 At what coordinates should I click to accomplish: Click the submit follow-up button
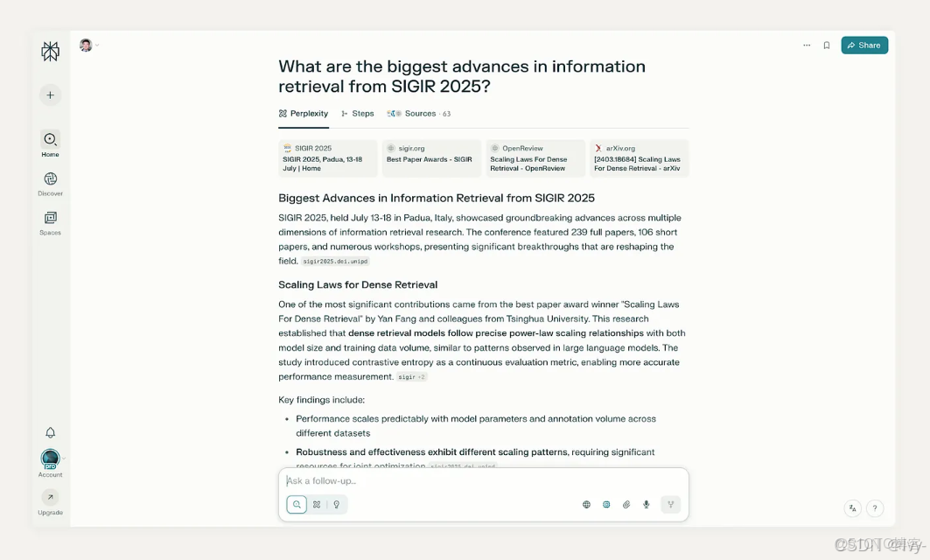point(671,504)
